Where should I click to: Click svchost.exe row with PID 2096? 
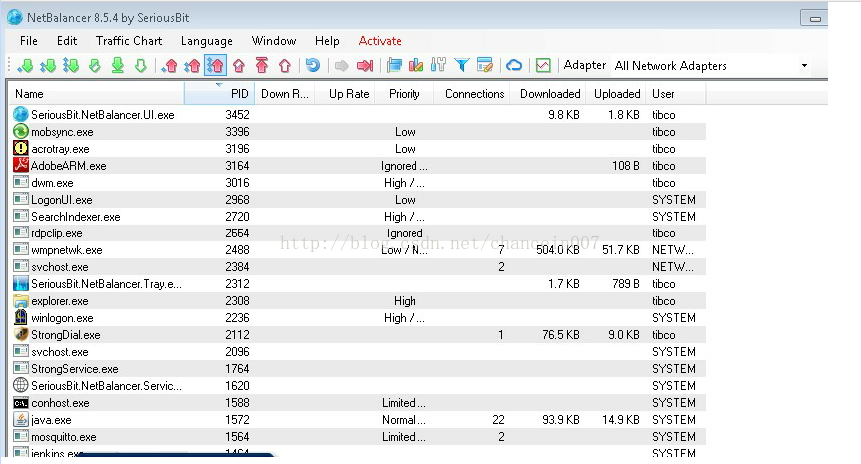point(358,352)
